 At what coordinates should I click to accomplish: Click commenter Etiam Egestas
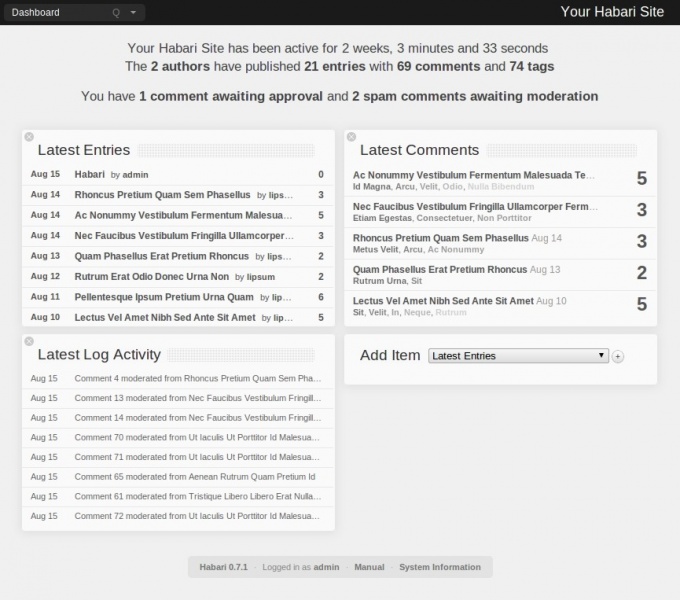[382, 218]
